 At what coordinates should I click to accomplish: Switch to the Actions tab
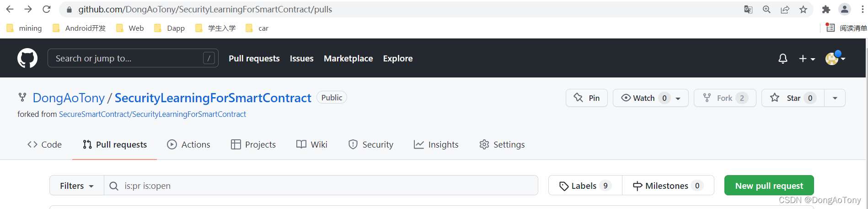click(x=188, y=144)
